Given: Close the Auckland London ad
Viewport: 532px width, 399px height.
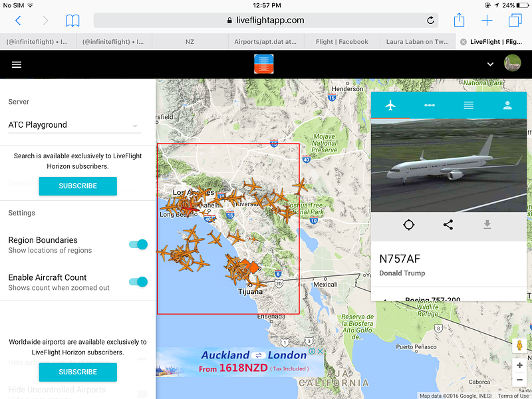Looking at the screenshot, I should (x=320, y=351).
